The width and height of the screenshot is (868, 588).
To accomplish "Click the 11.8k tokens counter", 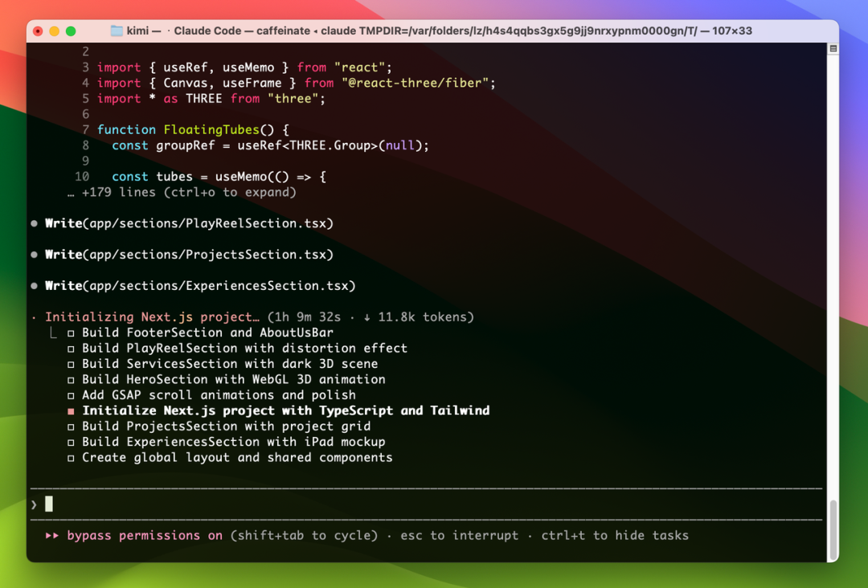I will [x=423, y=317].
